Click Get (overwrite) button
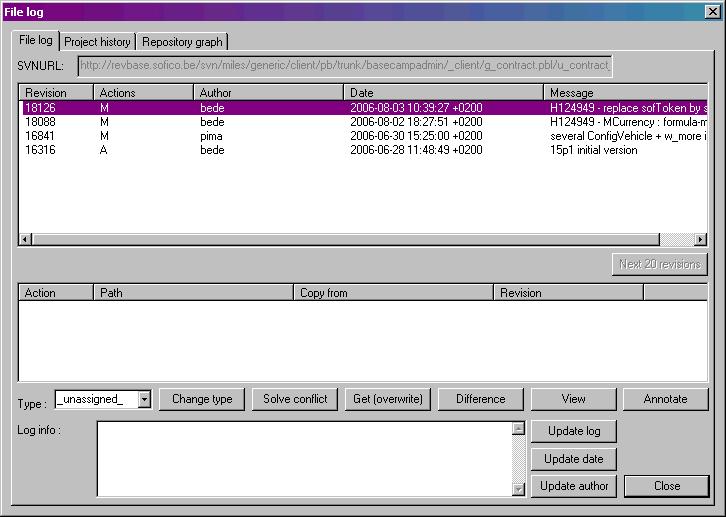The image size is (726, 517). tap(388, 399)
